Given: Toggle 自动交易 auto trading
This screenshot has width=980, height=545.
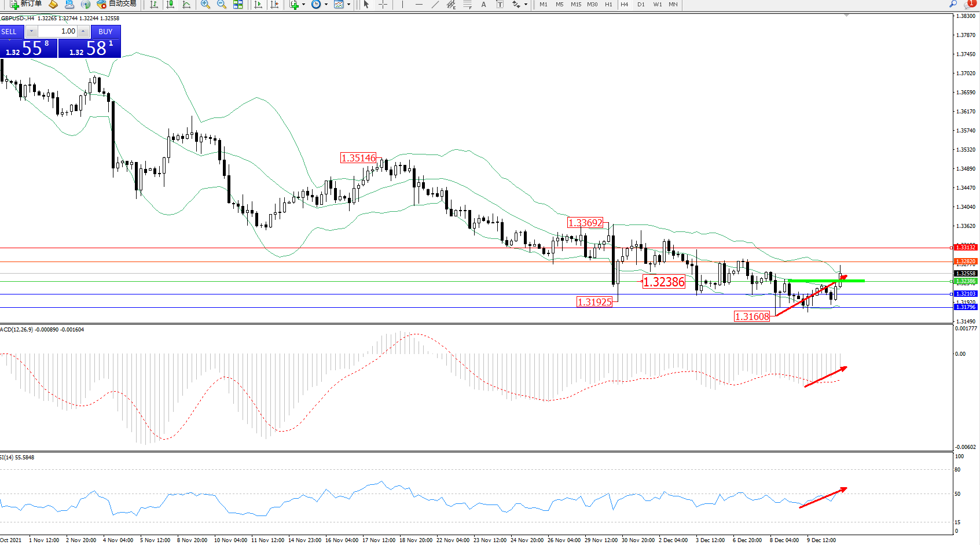Looking at the screenshot, I should tap(117, 4).
